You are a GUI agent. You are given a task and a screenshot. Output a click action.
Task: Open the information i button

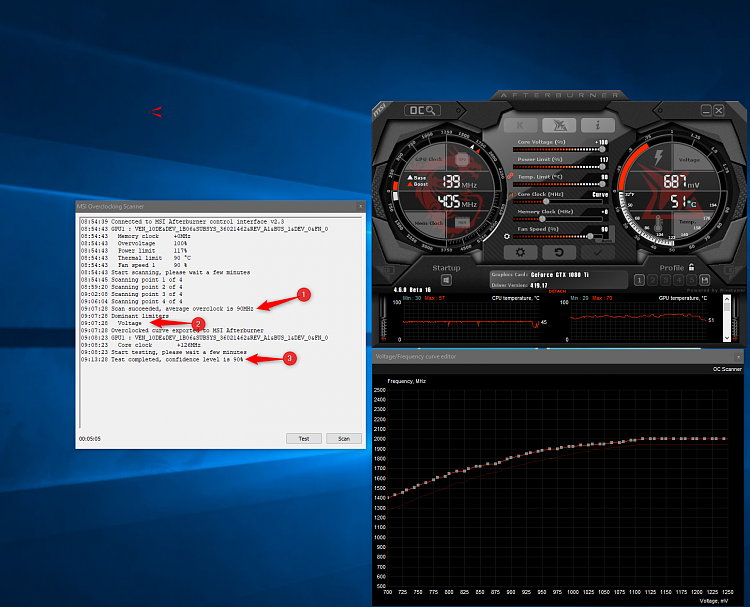(597, 125)
